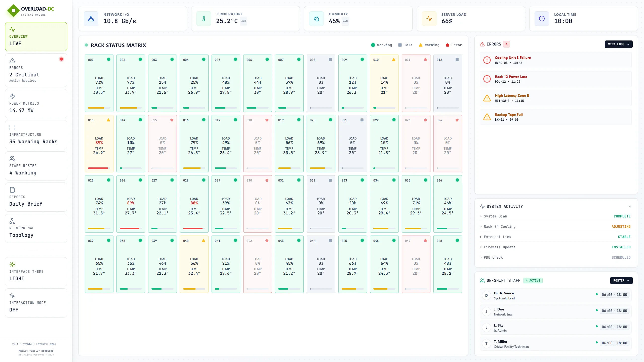Click the Cooling Unit 3 Failure alert icon

click(487, 60)
